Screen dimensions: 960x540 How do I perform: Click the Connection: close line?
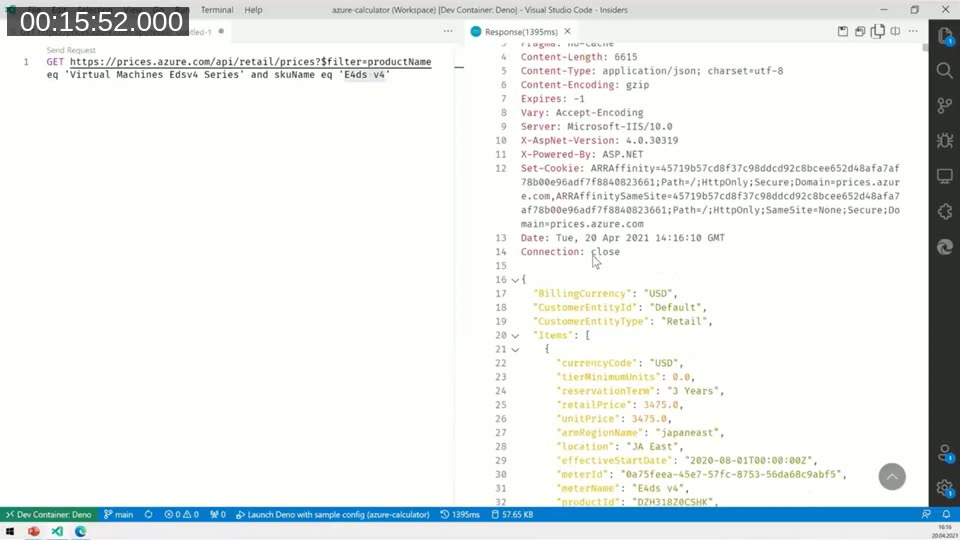[570, 252]
